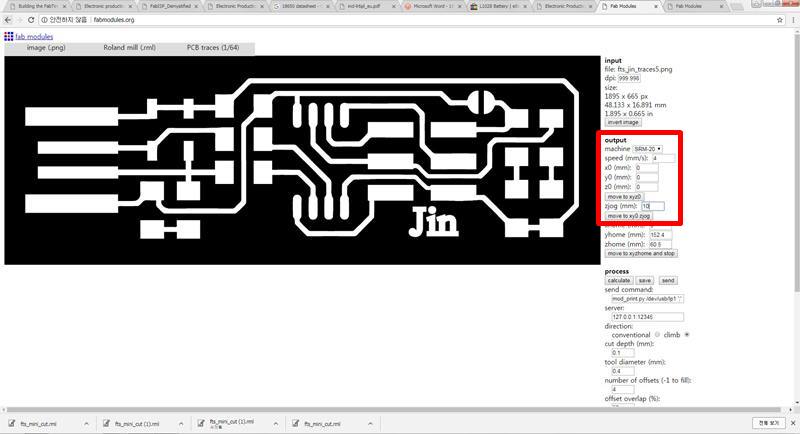Click the file name 'fts_jin_traces5.png' text
Image resolution: width=800 pixels, height=434 pixels.
[645, 69]
